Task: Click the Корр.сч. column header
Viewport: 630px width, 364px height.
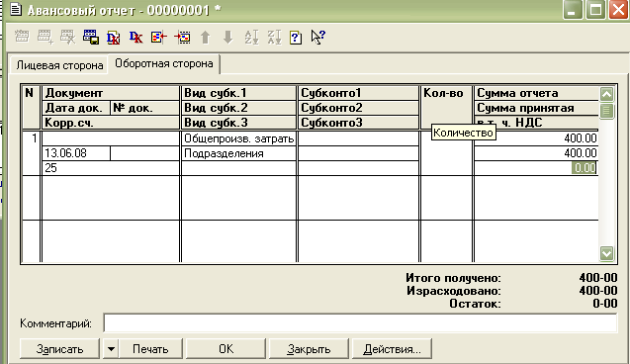Action: pyautogui.click(x=111, y=123)
